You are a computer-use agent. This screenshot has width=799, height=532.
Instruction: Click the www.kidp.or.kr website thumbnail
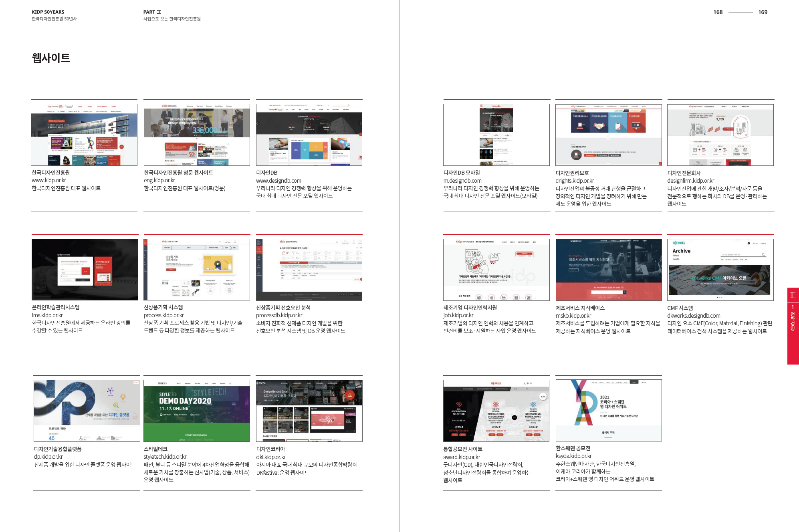pyautogui.click(x=84, y=135)
